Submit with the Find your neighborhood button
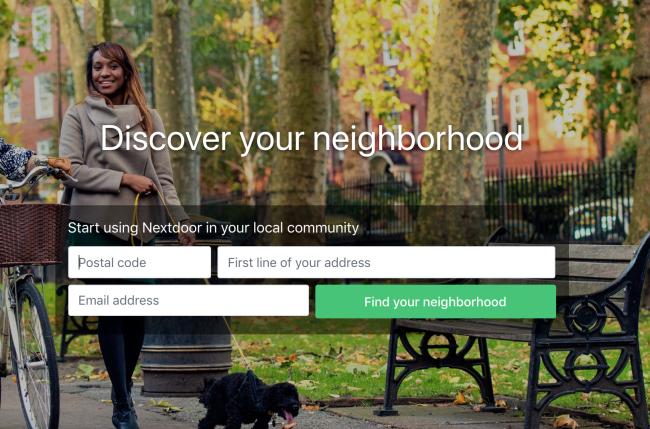This screenshot has height=429, width=650. (x=435, y=301)
